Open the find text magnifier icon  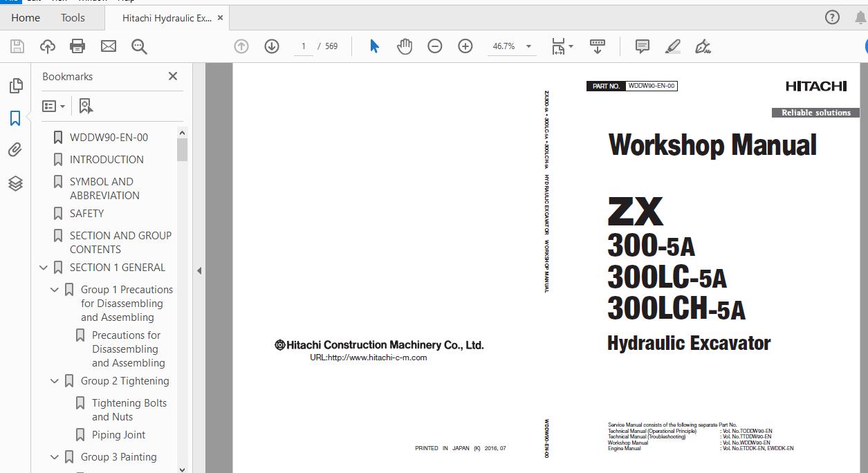pyautogui.click(x=139, y=46)
